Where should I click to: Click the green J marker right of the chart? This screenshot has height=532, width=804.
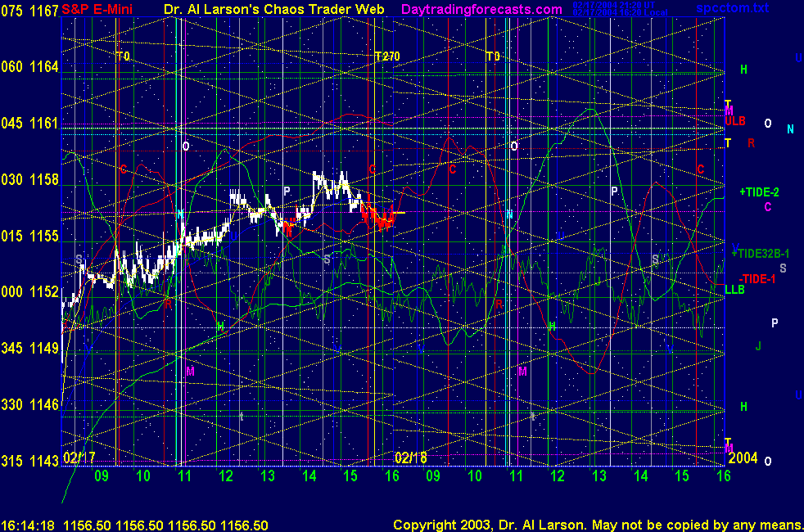point(758,346)
